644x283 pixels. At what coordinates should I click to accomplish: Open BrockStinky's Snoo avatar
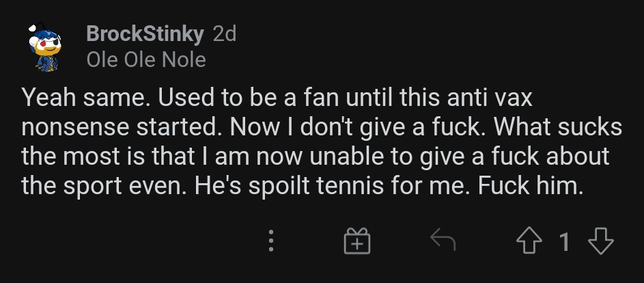click(45, 47)
